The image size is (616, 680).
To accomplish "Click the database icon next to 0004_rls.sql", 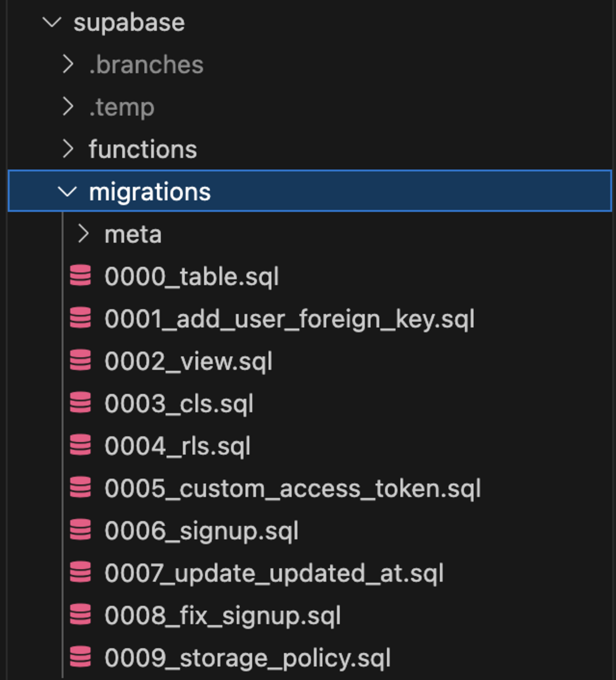I will [x=81, y=445].
